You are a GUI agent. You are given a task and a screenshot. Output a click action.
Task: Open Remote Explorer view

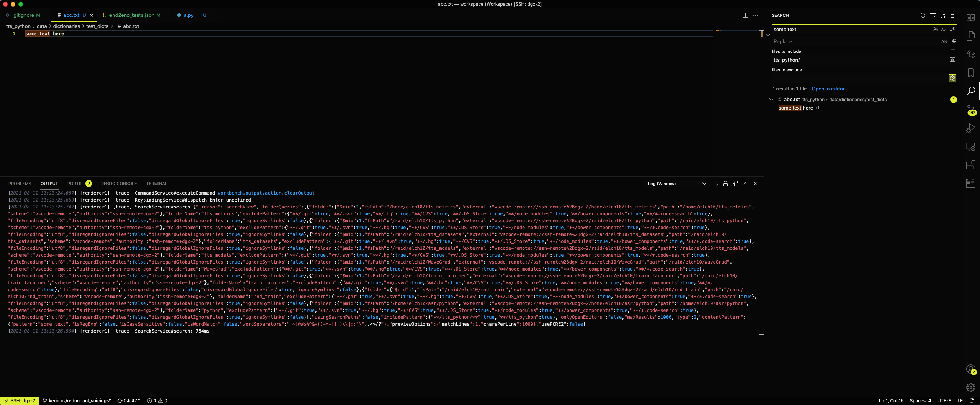tap(971, 146)
